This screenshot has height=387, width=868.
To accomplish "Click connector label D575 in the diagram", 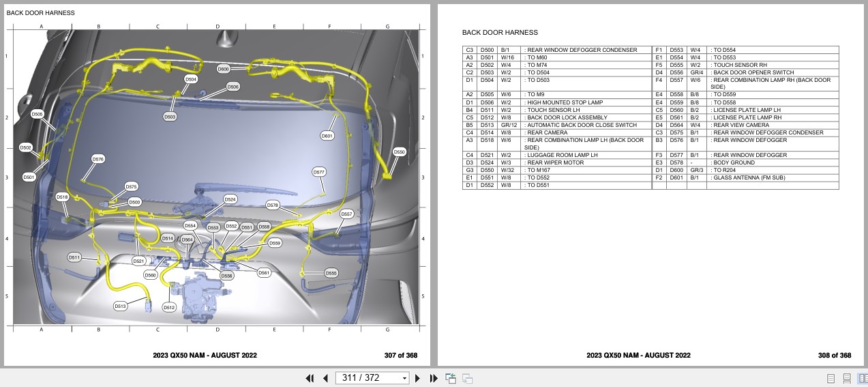I will (132, 186).
